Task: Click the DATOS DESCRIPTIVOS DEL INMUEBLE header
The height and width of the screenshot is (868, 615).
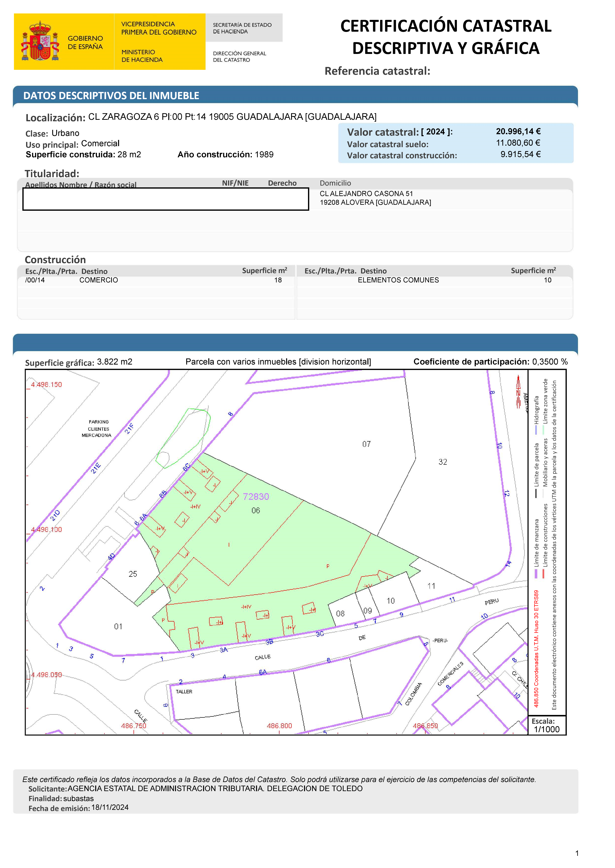Action: [111, 96]
